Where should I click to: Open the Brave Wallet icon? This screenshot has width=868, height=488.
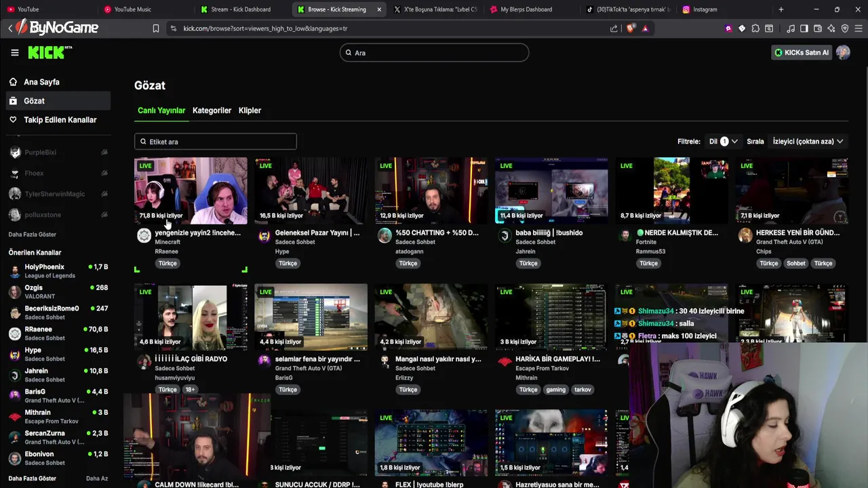pos(818,28)
